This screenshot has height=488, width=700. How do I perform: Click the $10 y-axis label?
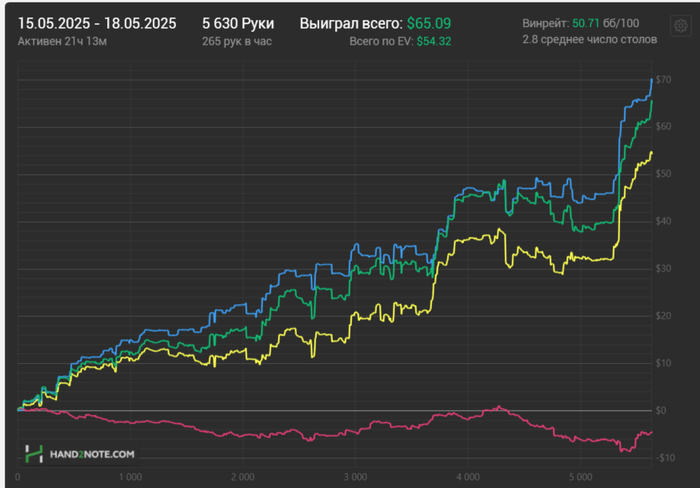pos(663,363)
